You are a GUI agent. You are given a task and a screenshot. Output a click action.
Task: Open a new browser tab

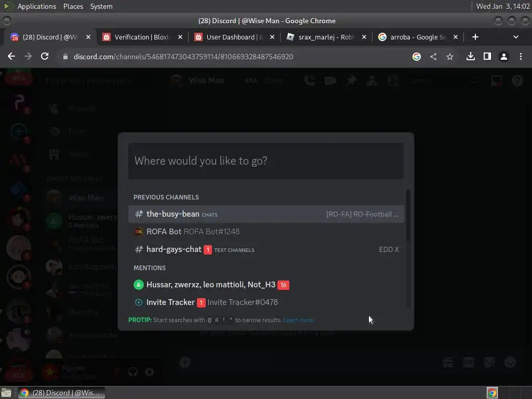(x=475, y=37)
